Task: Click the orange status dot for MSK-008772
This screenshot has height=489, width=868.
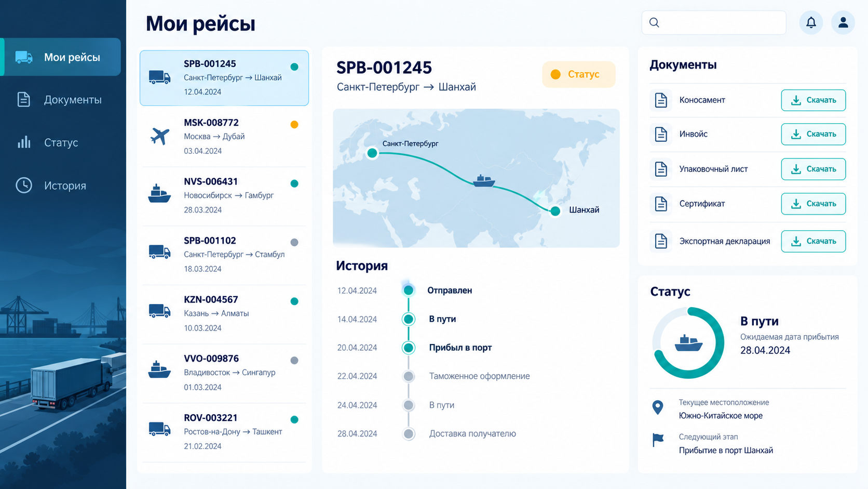Action: 294,125
